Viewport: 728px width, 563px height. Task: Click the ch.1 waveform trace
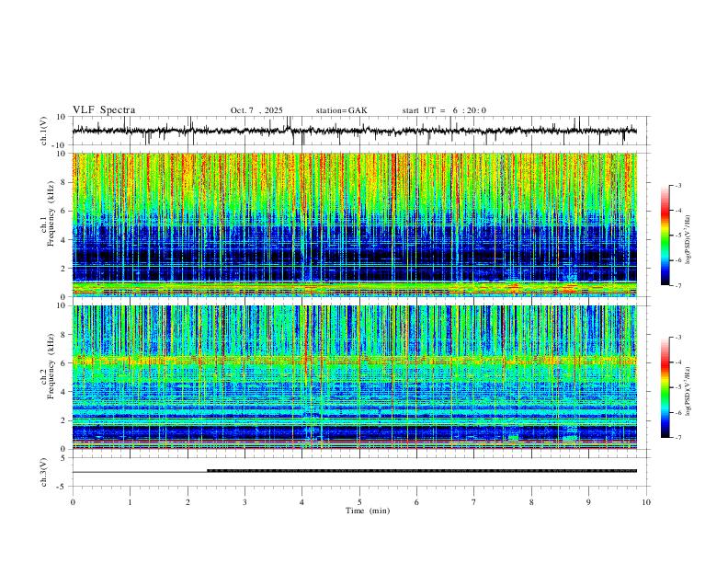[354, 131]
